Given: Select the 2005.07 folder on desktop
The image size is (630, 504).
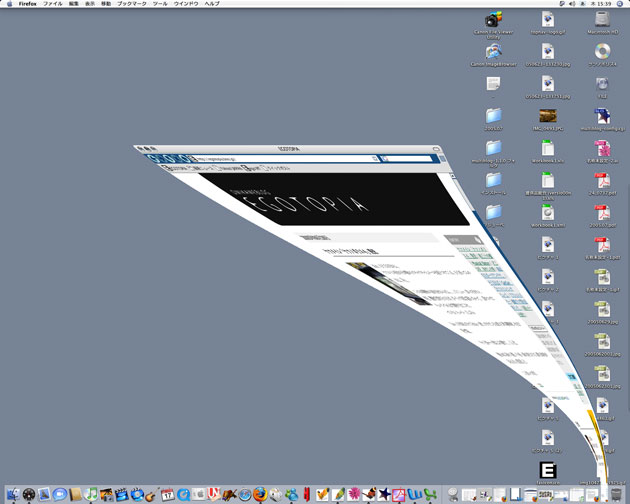Looking at the screenshot, I should point(493,116).
